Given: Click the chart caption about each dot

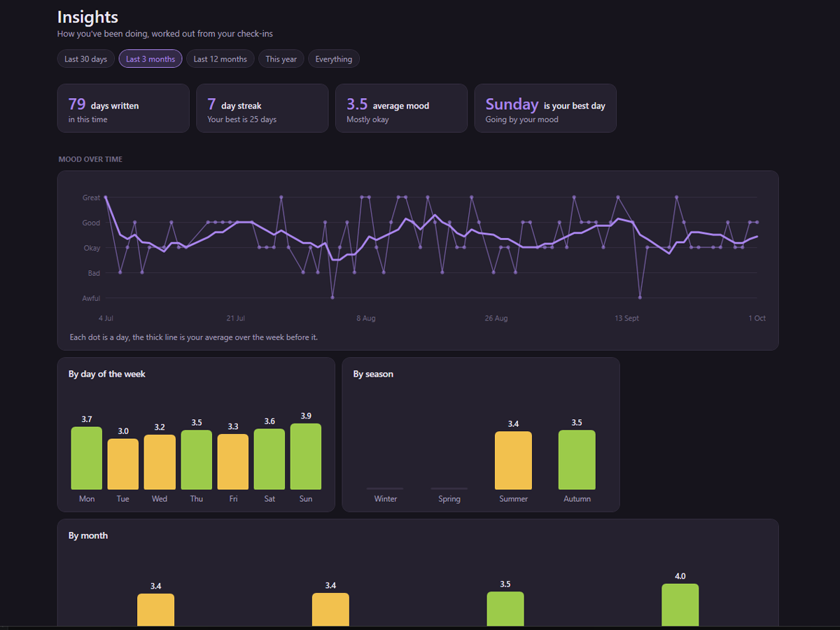Looking at the screenshot, I should (194, 337).
